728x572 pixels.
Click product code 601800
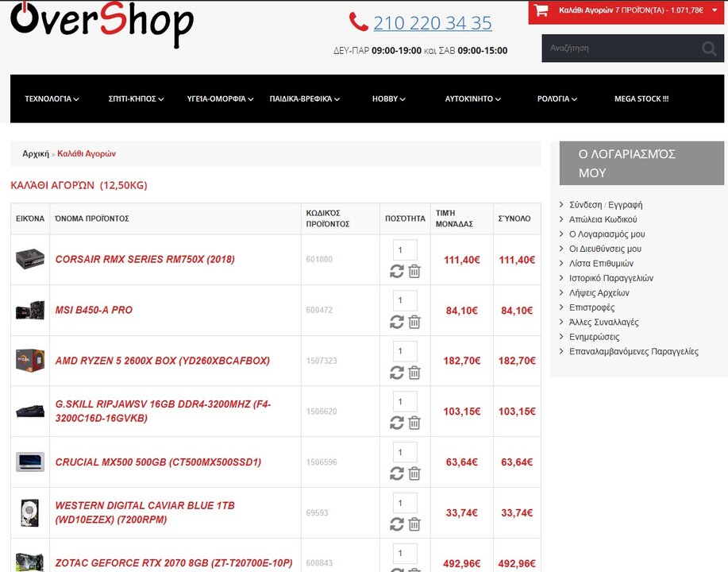click(319, 259)
